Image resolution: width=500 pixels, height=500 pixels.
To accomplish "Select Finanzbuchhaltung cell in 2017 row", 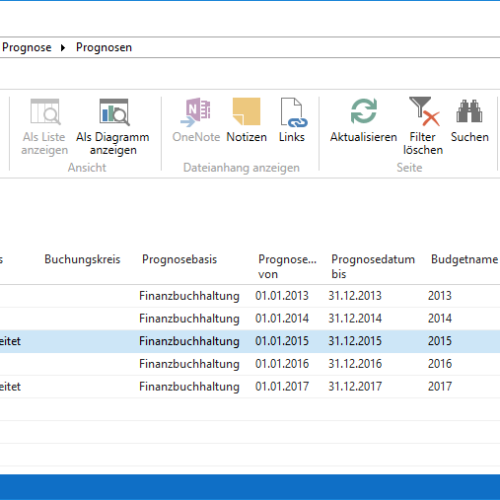I will (189, 386).
